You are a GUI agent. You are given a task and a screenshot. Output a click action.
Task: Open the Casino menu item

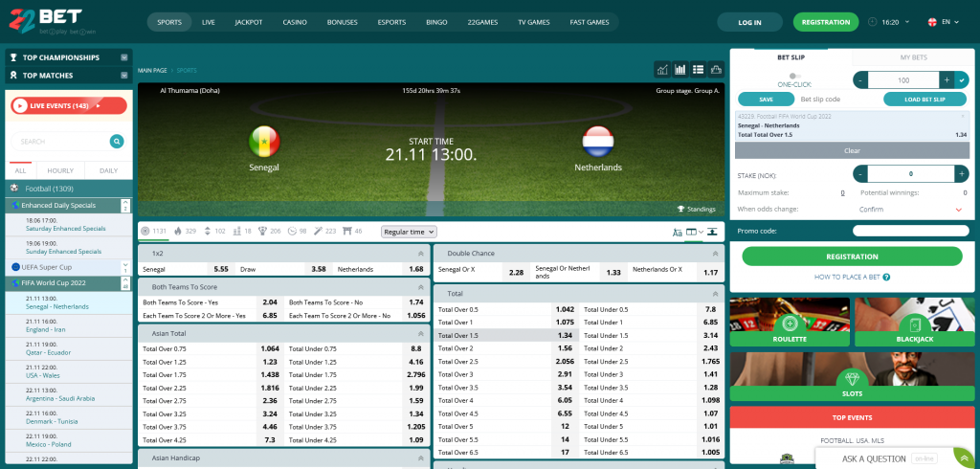coord(295,22)
